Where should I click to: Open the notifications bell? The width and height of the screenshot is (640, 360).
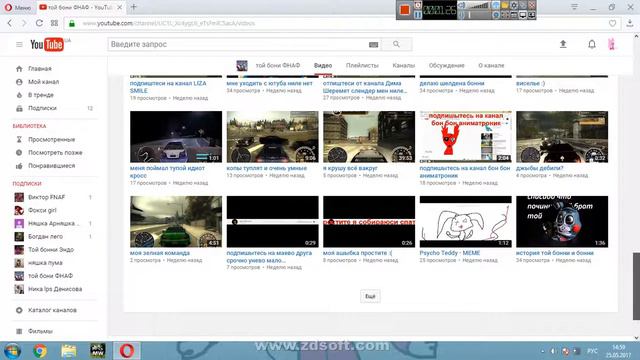592,44
